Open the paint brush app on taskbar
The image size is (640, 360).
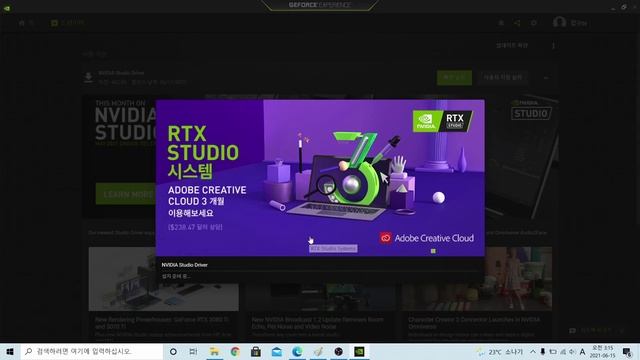tap(318, 351)
